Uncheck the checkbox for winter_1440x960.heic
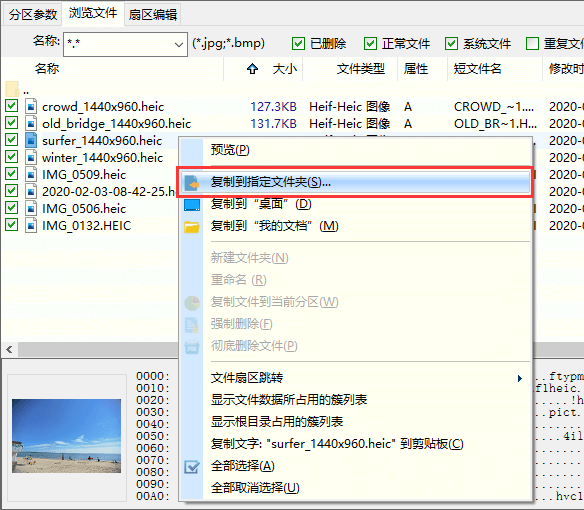Screen dimensions: 584x510 pos(11,157)
